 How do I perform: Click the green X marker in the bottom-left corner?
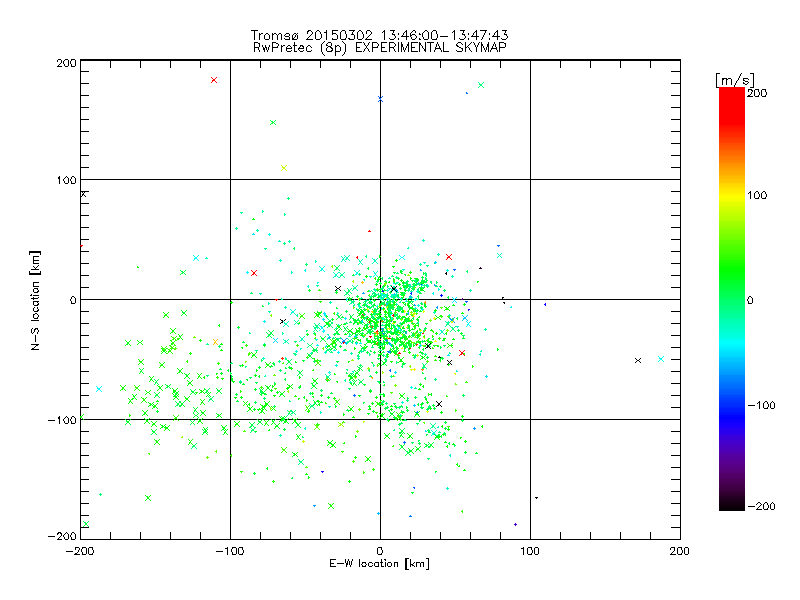(86, 524)
